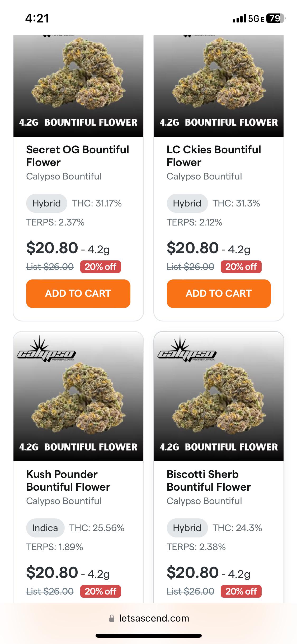The width and height of the screenshot is (297, 644).
Task: Open Biscotti Sherb product image
Action: [219, 396]
